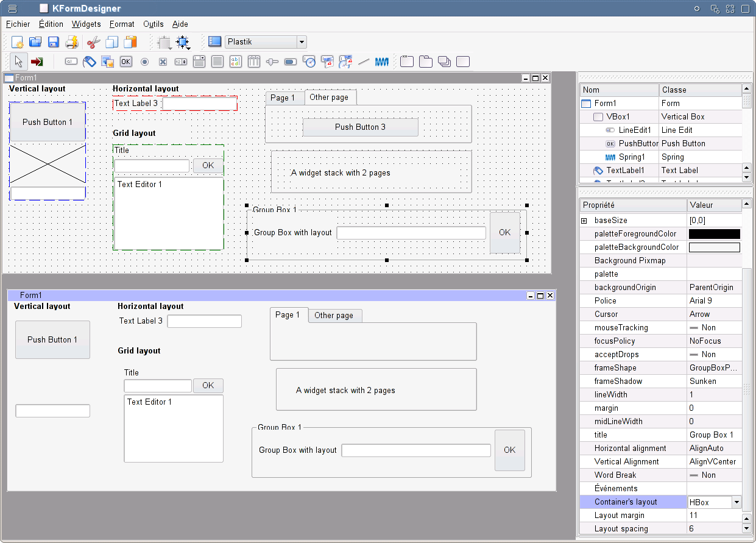Pick the Spring widget tool
This screenshot has height=543, width=756.
click(382, 62)
